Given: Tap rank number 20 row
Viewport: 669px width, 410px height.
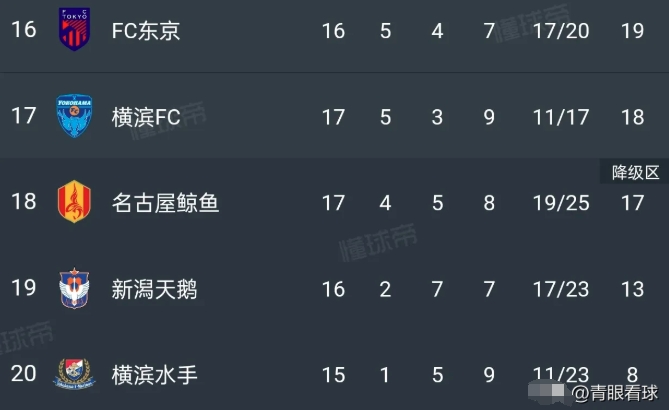Looking at the screenshot, I should [x=334, y=373].
